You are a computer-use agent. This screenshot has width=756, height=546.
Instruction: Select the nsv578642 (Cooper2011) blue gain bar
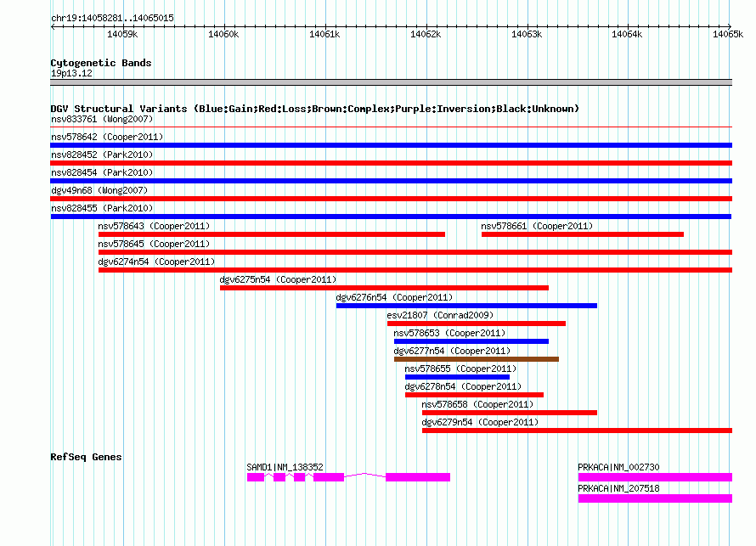point(391,145)
